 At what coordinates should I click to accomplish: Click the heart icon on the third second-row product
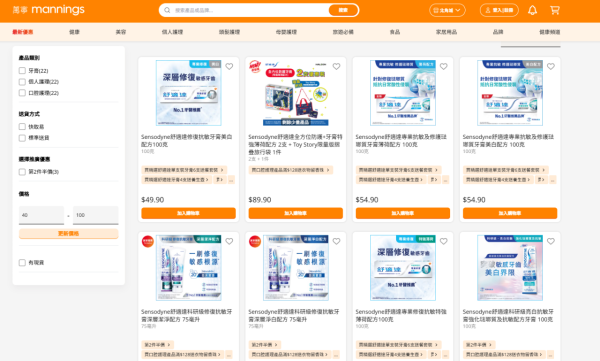point(443,241)
